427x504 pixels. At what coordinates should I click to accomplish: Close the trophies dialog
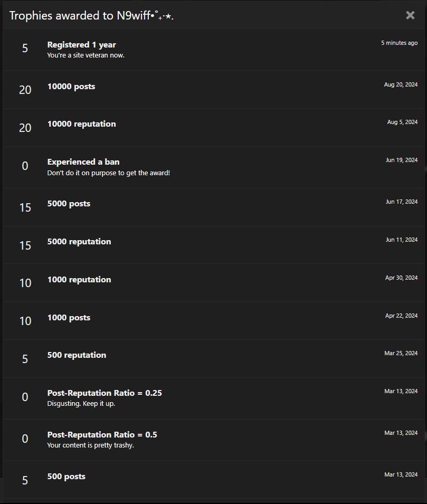[410, 15]
